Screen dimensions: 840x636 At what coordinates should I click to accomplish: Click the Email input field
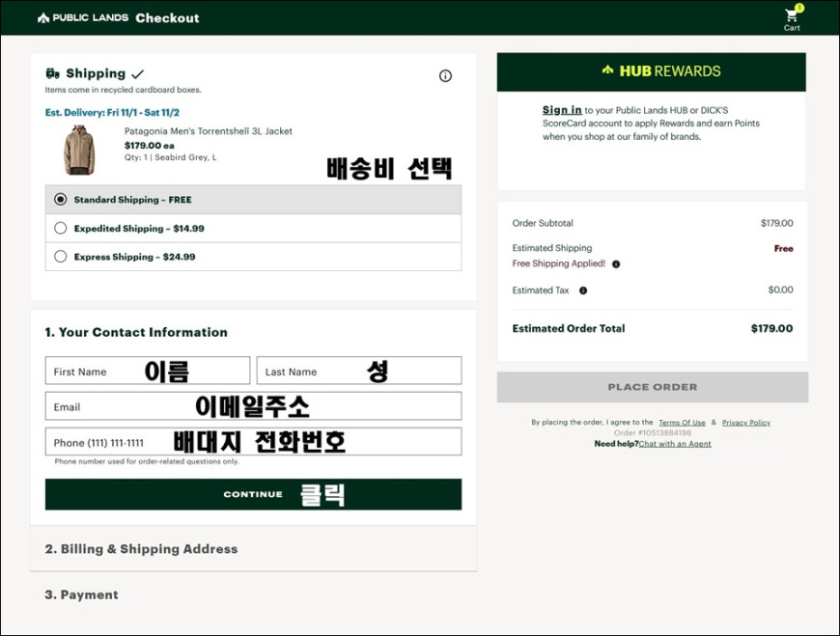(x=253, y=406)
